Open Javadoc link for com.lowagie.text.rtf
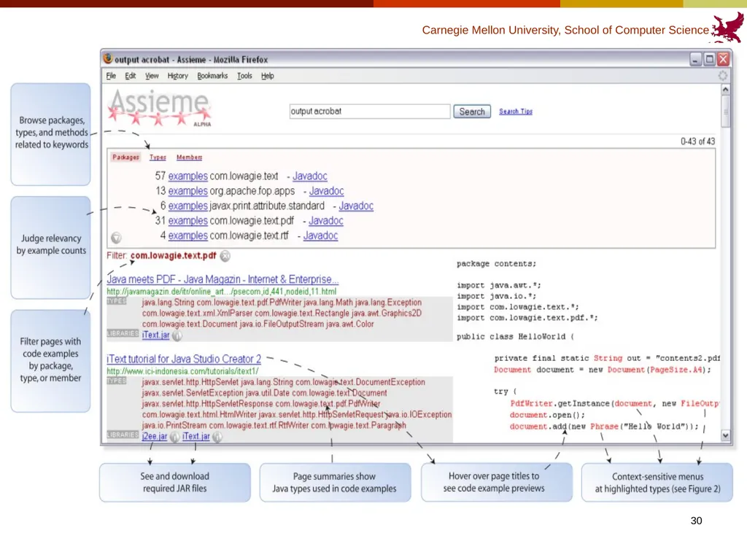 click(x=321, y=236)
